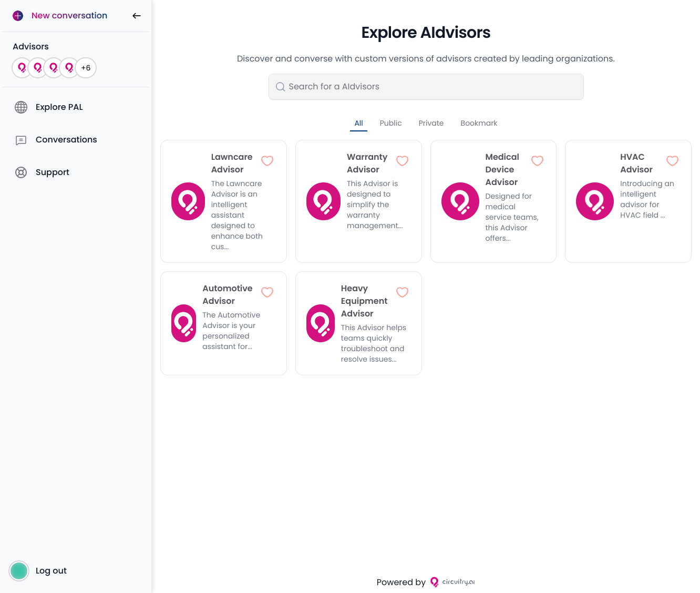The height and width of the screenshot is (593, 700).
Task: Click the Heavy Equipment Advisor logo icon
Action: [321, 323]
